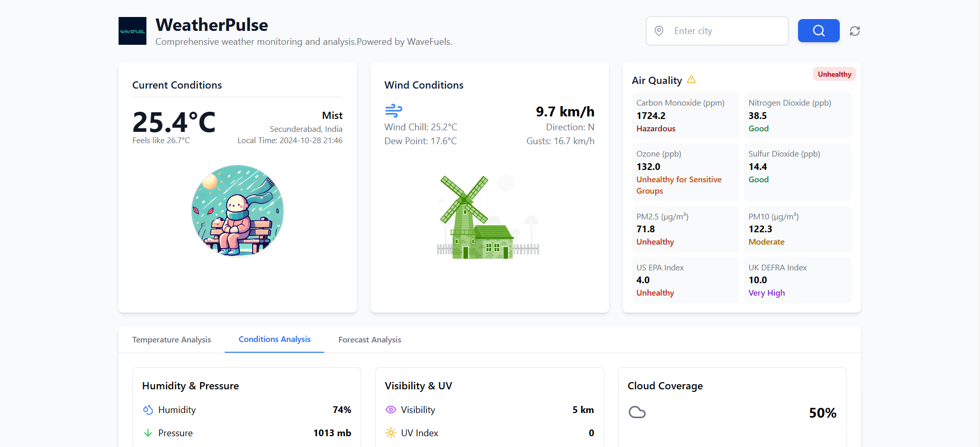Switch to the Temperature Analysis tab
This screenshot has width=980, height=447.
point(172,340)
